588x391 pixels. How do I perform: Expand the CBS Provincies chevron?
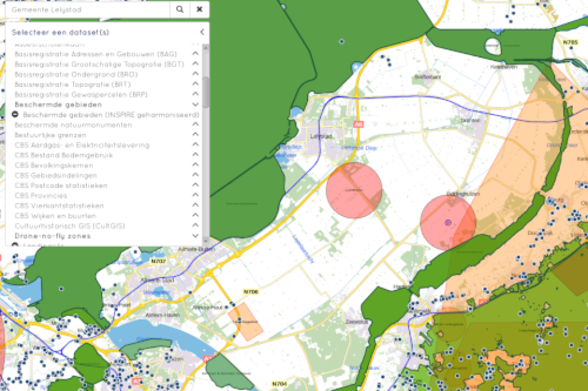click(x=195, y=196)
